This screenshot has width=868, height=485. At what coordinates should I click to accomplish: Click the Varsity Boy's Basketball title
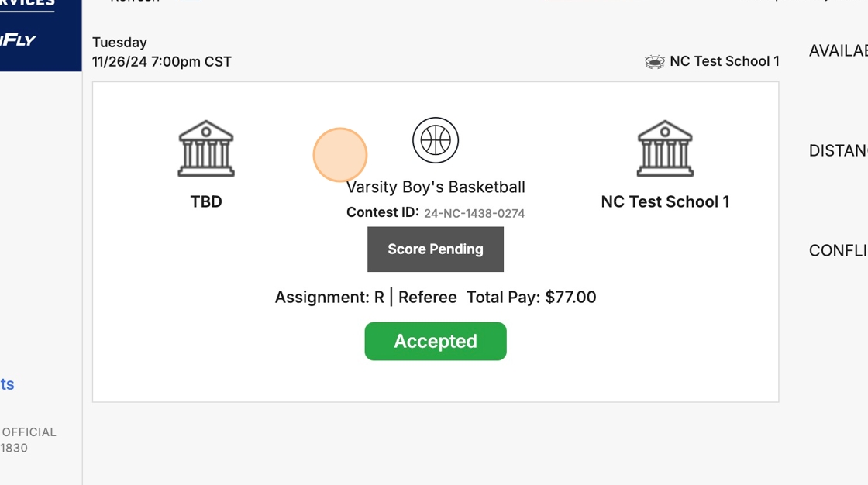click(436, 187)
